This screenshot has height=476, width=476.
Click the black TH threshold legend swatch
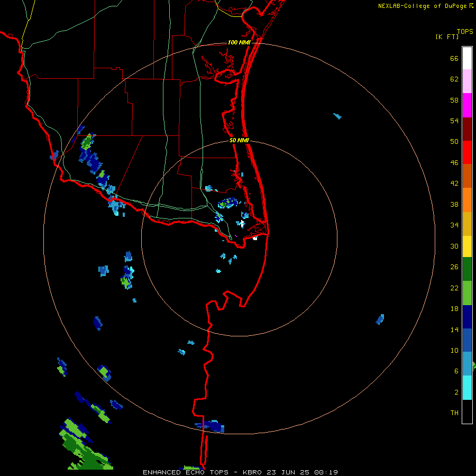pos(467,411)
